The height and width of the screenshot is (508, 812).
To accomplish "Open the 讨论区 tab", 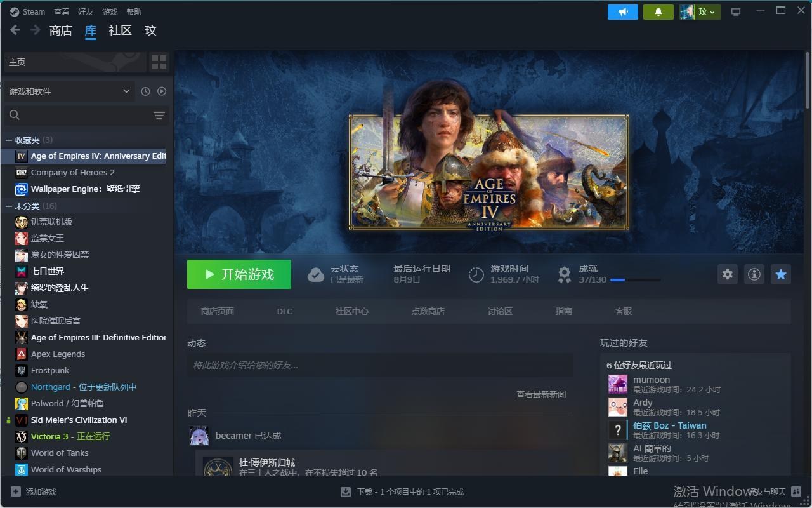I will (500, 311).
